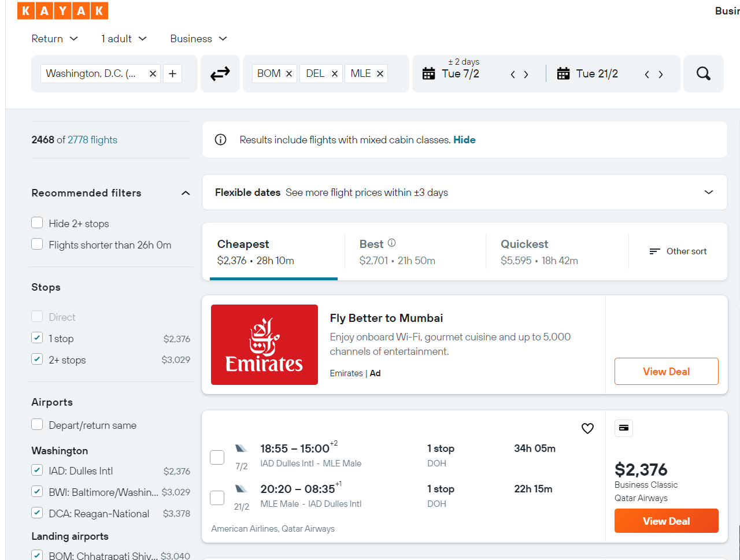
Task: Check Depart/return same airports option
Action: click(37, 425)
